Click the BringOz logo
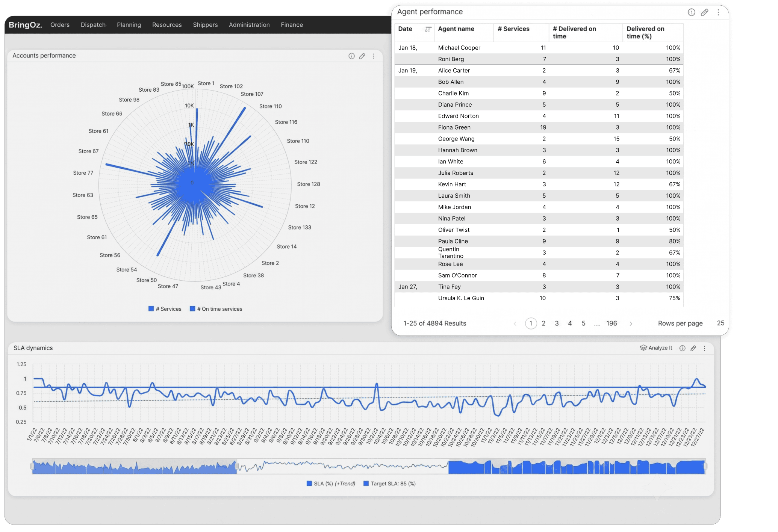This screenshot has height=532, width=778. [25, 25]
